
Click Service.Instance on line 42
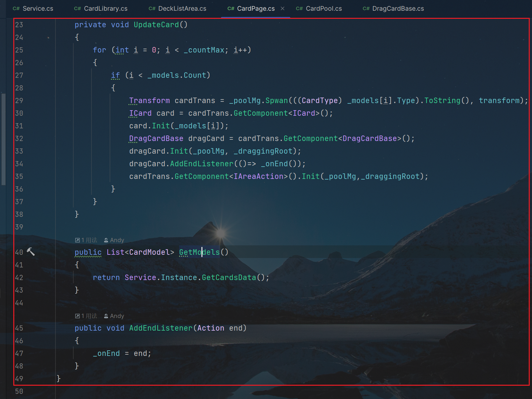[161, 277]
